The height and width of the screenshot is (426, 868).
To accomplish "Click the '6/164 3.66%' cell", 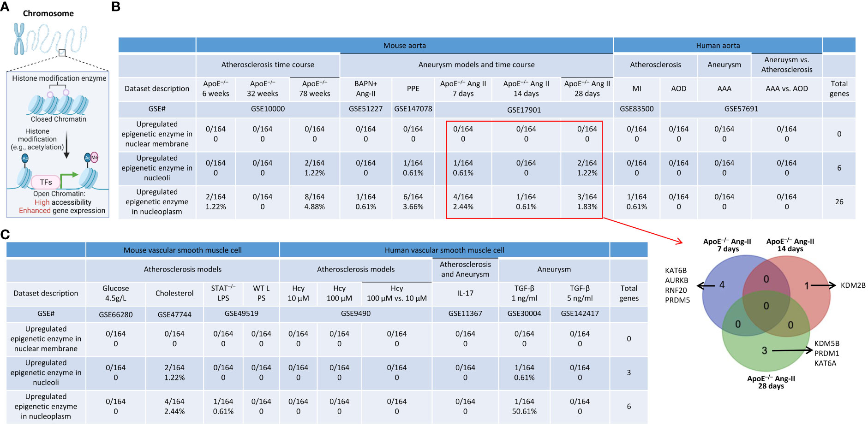I will [413, 201].
